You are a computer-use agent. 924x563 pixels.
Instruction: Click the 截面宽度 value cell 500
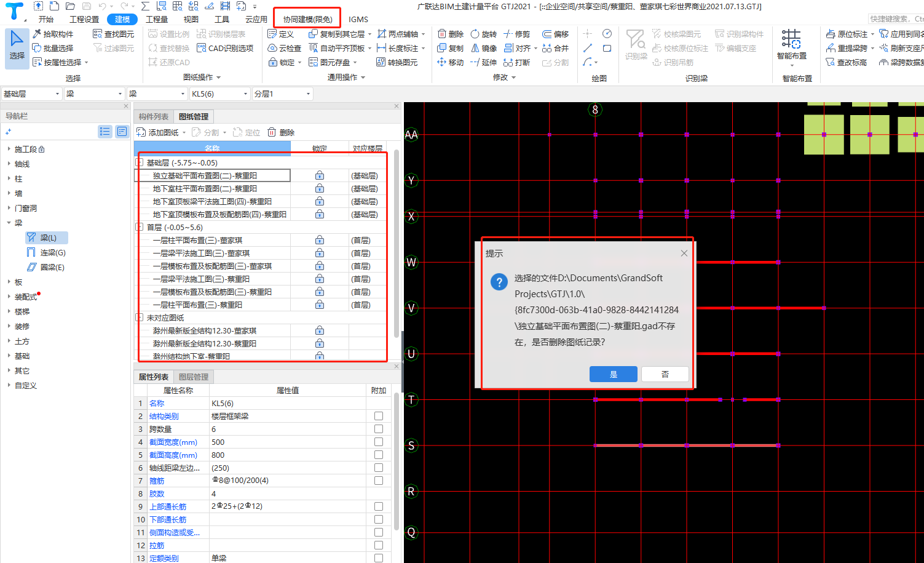coord(288,442)
